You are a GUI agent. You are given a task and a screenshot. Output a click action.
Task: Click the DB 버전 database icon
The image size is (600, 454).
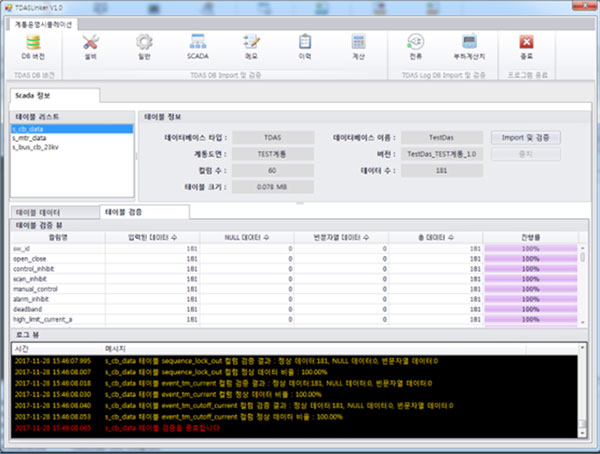(32, 45)
